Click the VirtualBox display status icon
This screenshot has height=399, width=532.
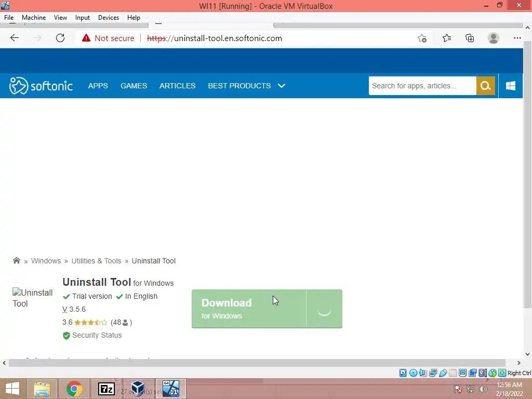(462, 373)
